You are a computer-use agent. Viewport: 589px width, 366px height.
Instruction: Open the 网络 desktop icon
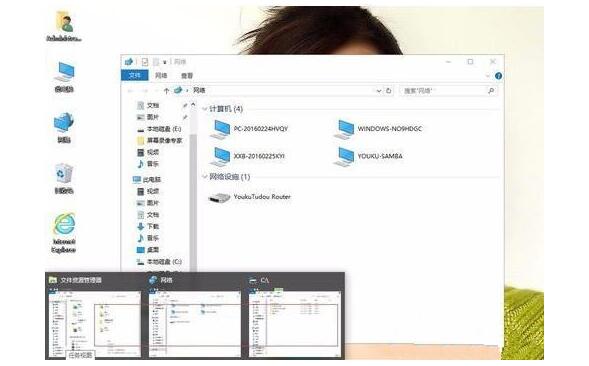point(64,127)
